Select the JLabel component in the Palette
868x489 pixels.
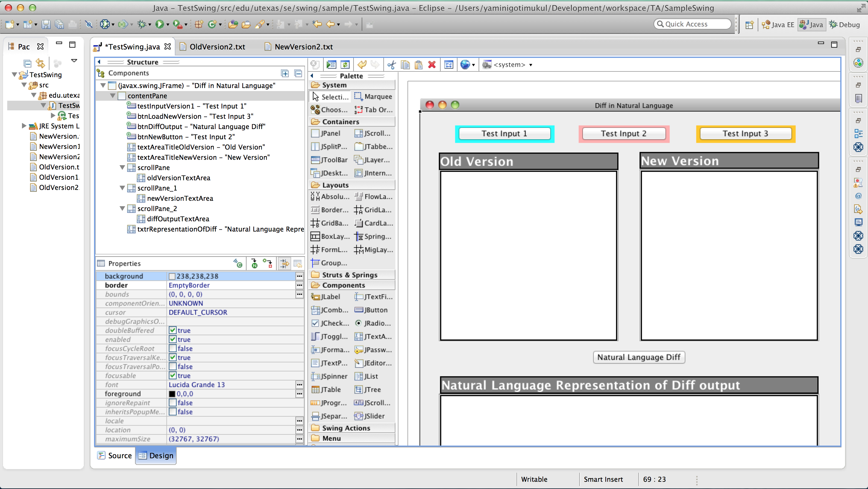[329, 297]
